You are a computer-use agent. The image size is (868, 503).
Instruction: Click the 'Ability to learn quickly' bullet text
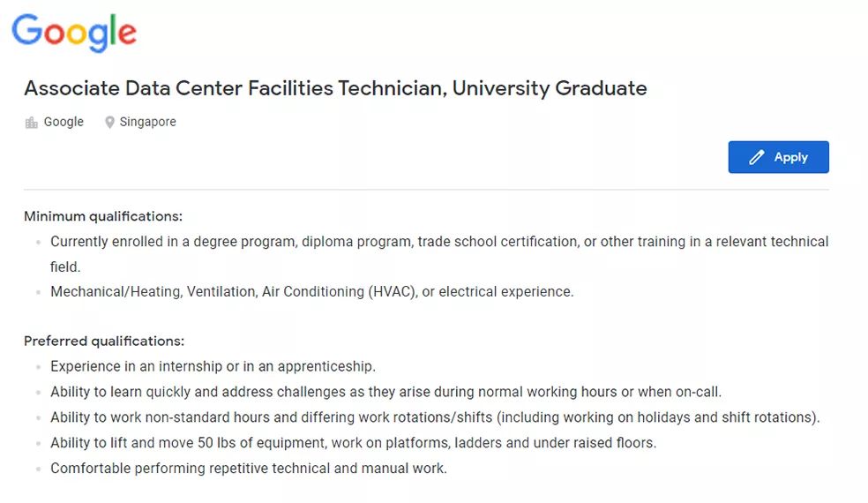pyautogui.click(x=385, y=392)
